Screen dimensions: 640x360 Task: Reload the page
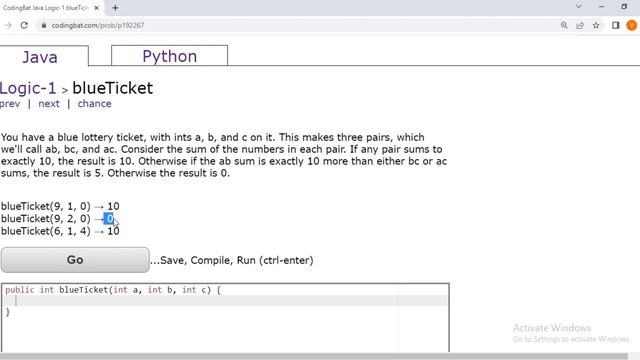click(24, 25)
